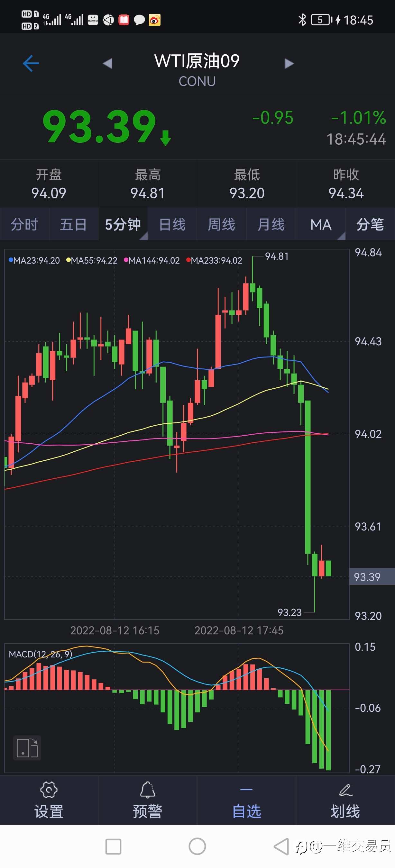Tap the chat bubble notification icon
Screen dimensions: 395x868
tap(139, 20)
